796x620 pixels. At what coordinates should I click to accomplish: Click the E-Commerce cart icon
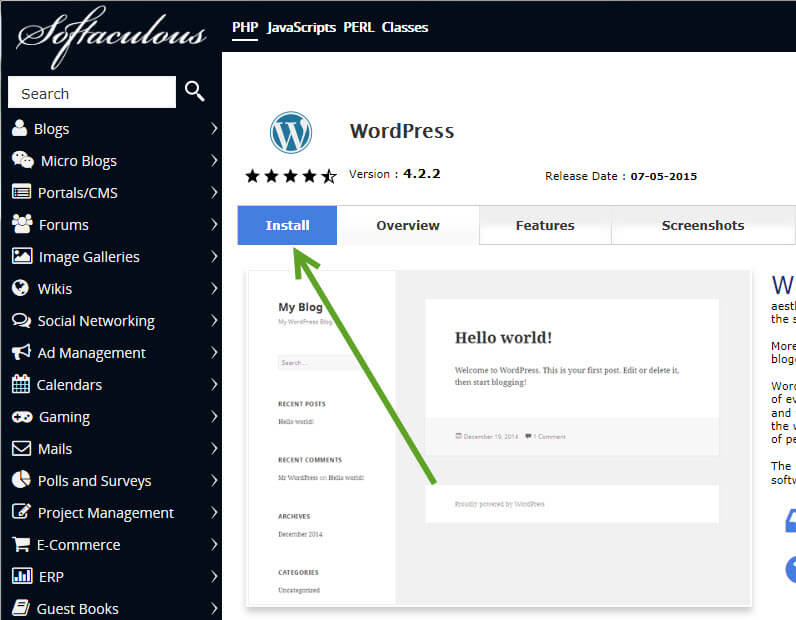coord(21,544)
